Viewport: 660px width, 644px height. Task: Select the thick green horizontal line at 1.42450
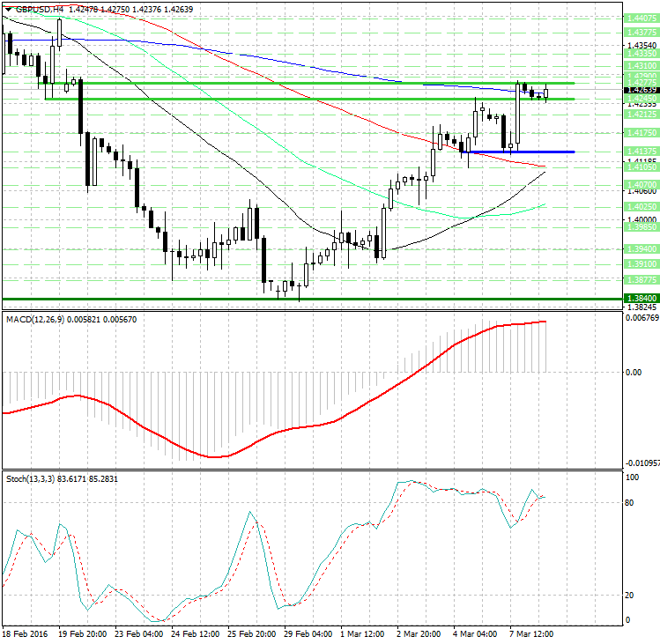tap(310, 100)
